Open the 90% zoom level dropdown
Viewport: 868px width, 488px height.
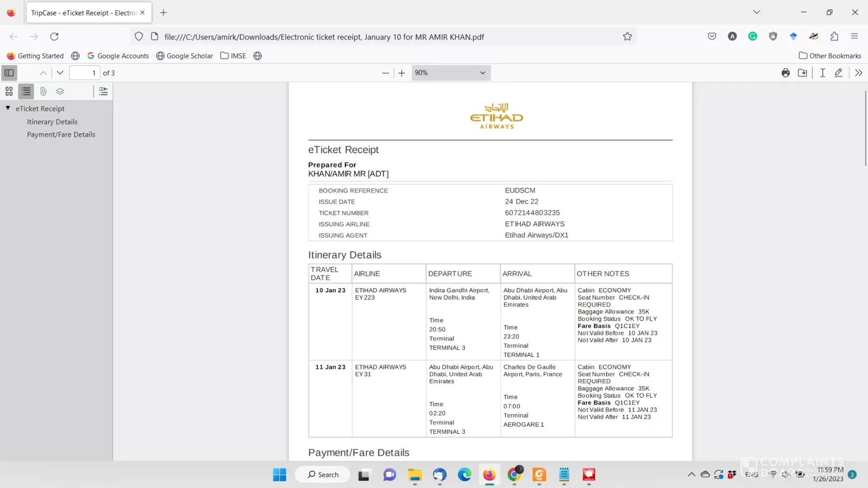coord(450,73)
